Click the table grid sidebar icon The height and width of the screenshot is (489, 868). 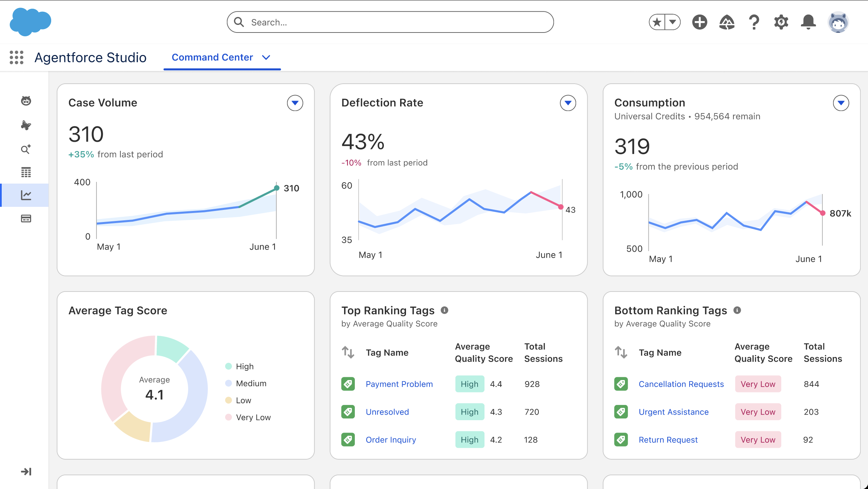(26, 172)
